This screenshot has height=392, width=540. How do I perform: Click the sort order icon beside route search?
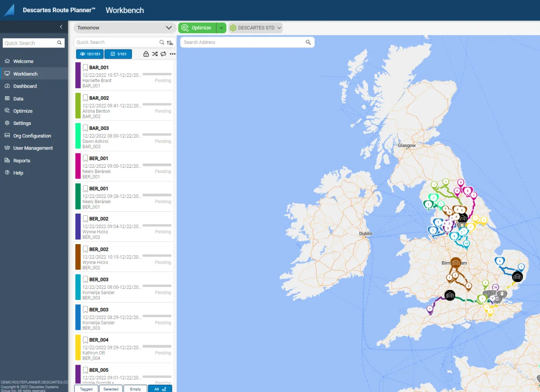[170, 43]
